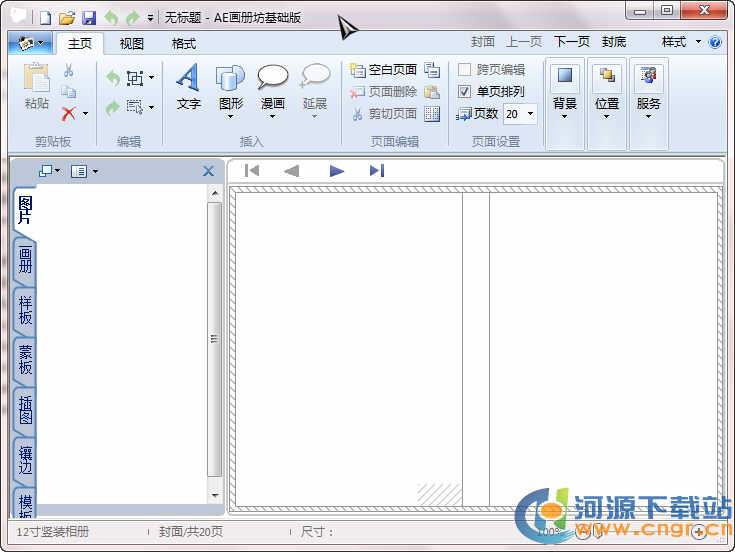Switch to the 视图 ribbon tab
This screenshot has height=552, width=735.
[x=132, y=43]
